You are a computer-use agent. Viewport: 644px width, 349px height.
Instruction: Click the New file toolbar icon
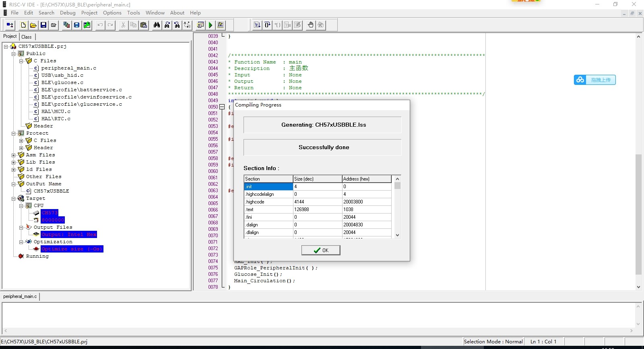click(23, 25)
